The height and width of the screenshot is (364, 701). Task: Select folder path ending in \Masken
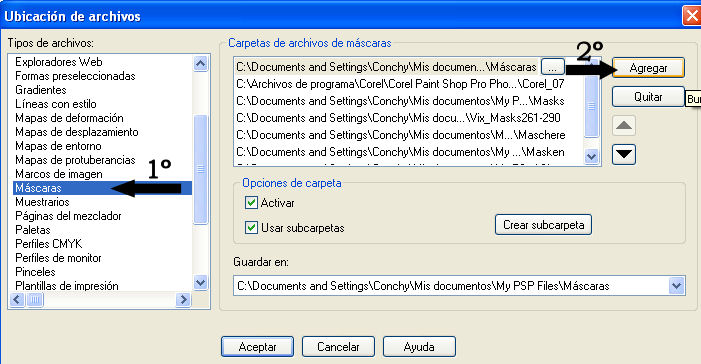pos(400,152)
